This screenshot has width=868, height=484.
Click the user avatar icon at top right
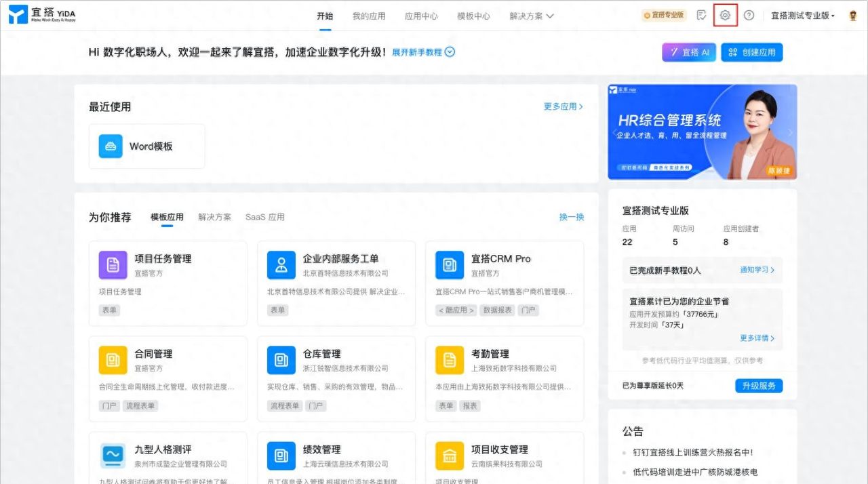pos(852,15)
